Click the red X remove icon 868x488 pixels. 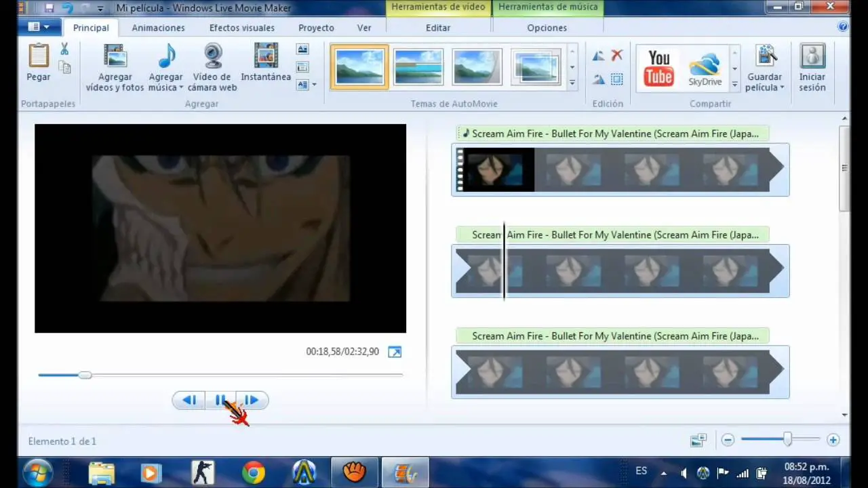click(616, 56)
